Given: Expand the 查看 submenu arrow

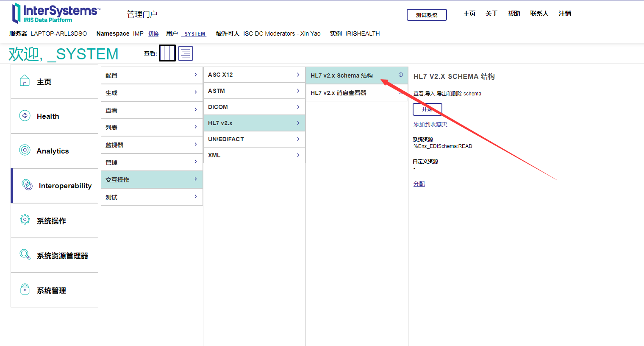Looking at the screenshot, I should pos(195,109).
